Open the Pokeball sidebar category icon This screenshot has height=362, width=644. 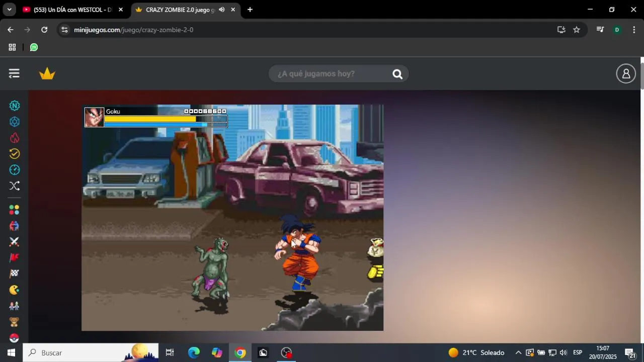(15, 337)
